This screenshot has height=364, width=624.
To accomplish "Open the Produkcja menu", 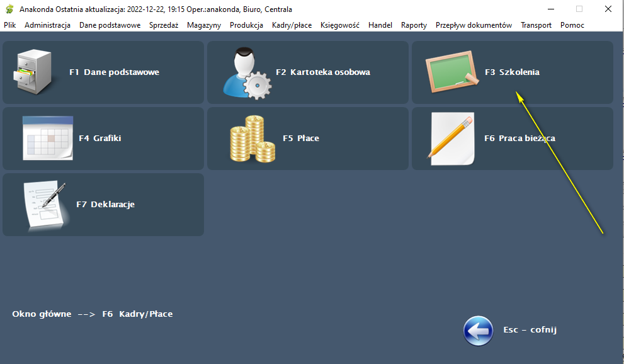I will click(x=246, y=25).
